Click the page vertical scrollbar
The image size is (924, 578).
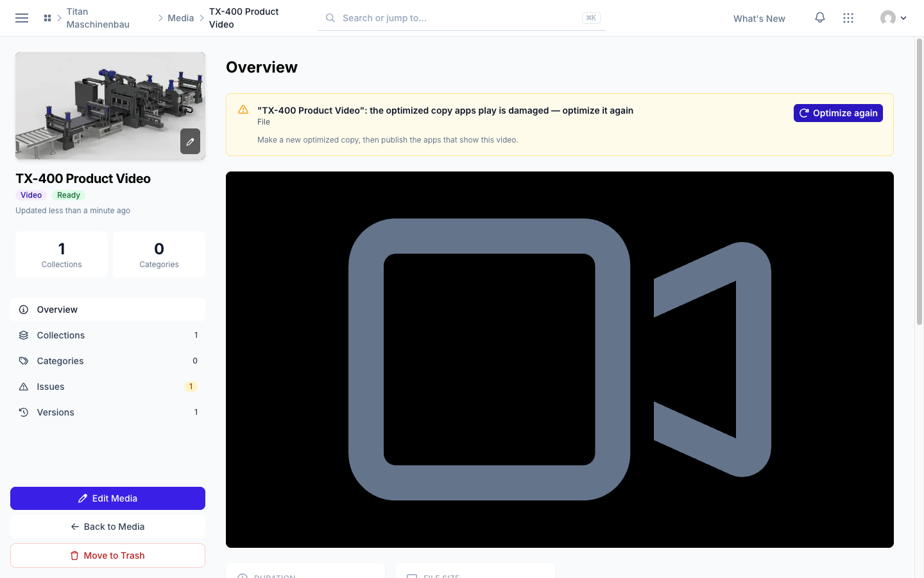(919, 182)
